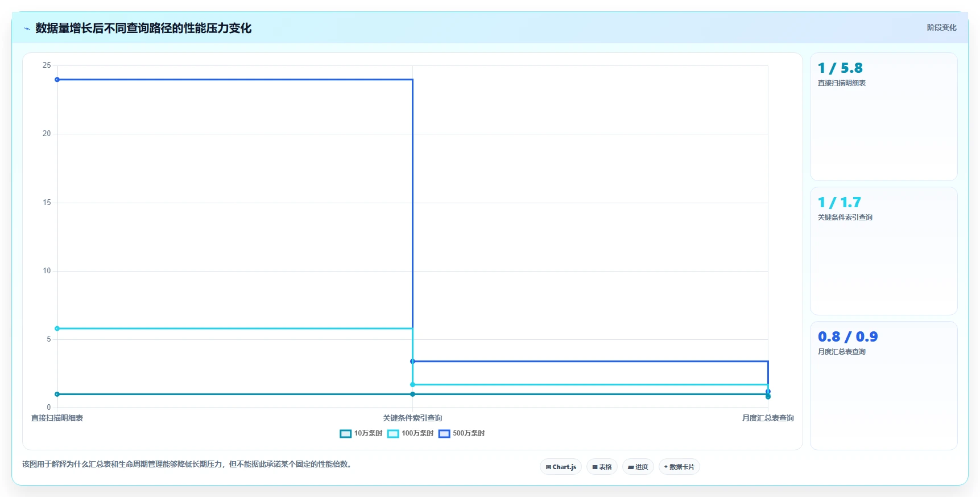Viewport: 980px width, 497px height.
Task: Click the y-axis value 5
Action: point(49,339)
